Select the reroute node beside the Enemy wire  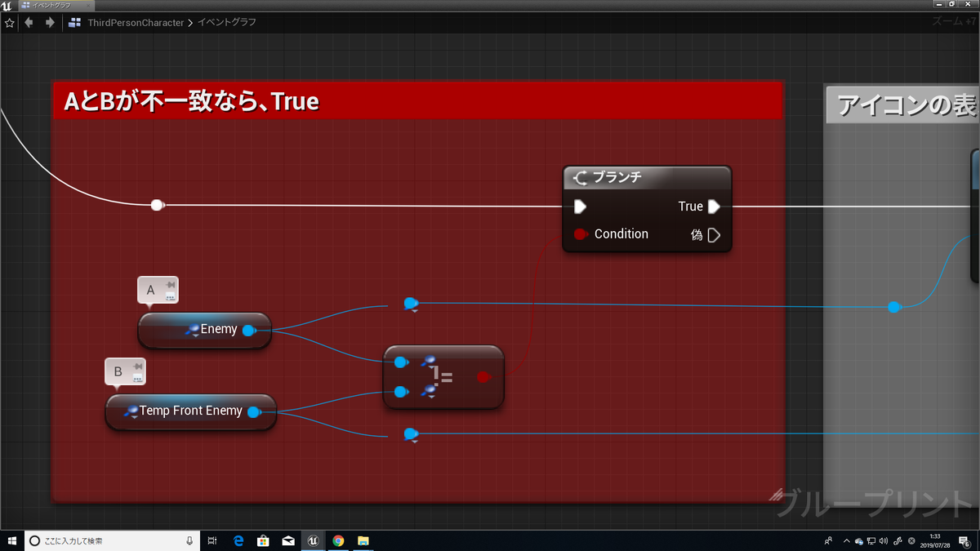click(411, 304)
